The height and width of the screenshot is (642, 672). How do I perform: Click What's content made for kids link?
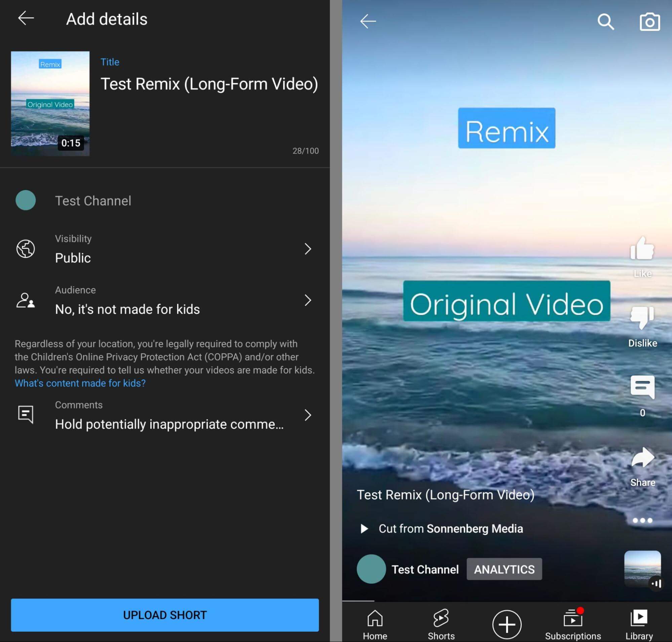click(x=80, y=383)
